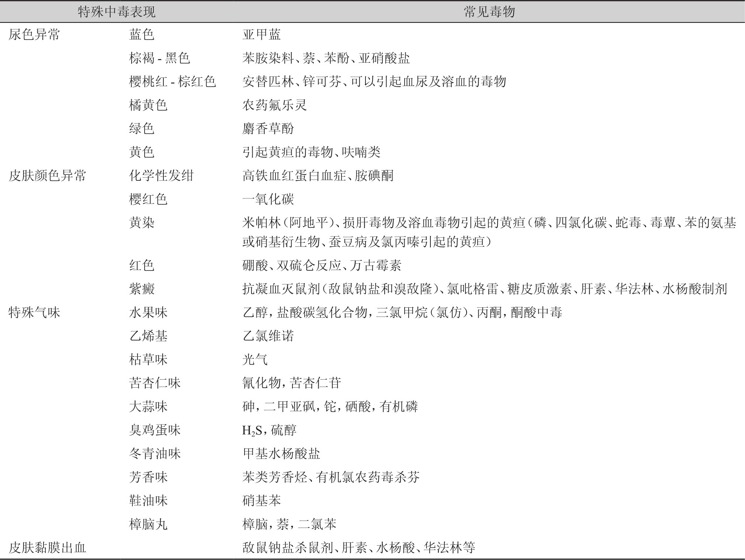The height and width of the screenshot is (560, 745).
Task: Select the 农药氟乐灵 cell
Action: [x=274, y=106]
